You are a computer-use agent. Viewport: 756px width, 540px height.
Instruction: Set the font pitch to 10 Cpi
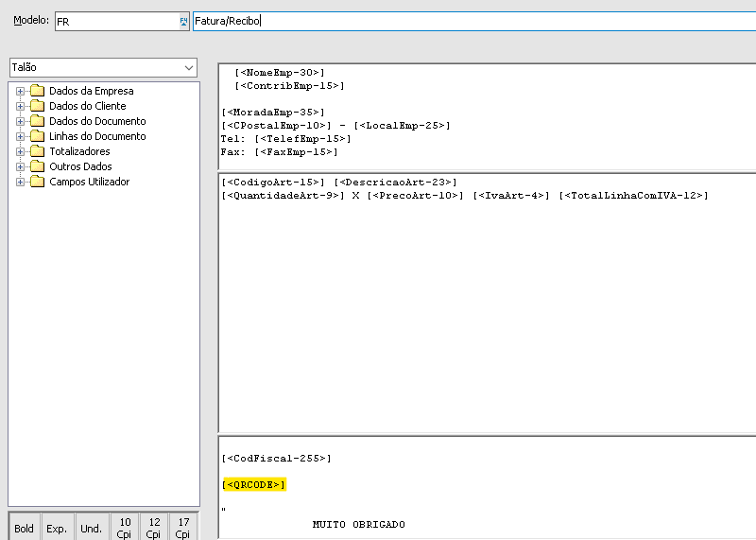point(123,528)
